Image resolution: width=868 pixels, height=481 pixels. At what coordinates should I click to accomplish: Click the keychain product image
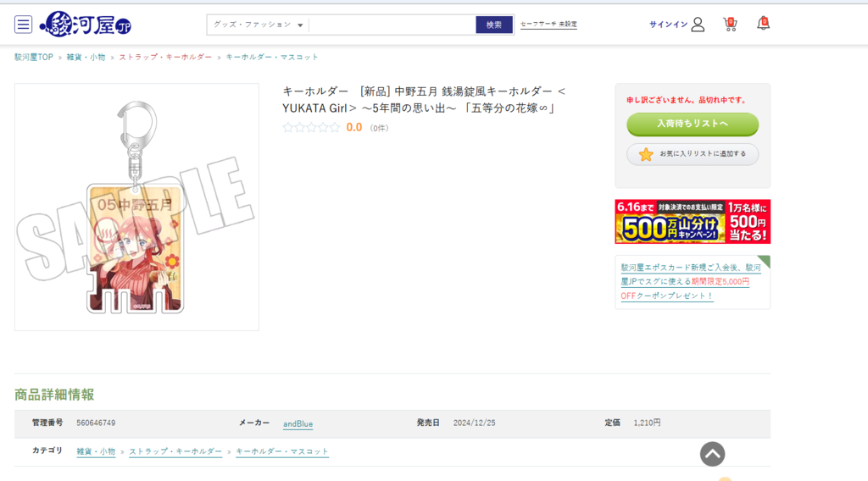pos(136,207)
